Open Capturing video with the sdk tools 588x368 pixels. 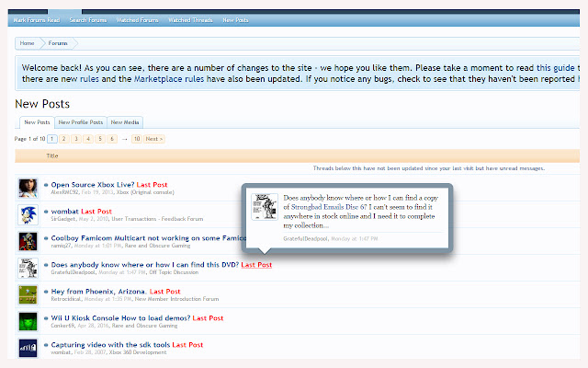pos(110,345)
